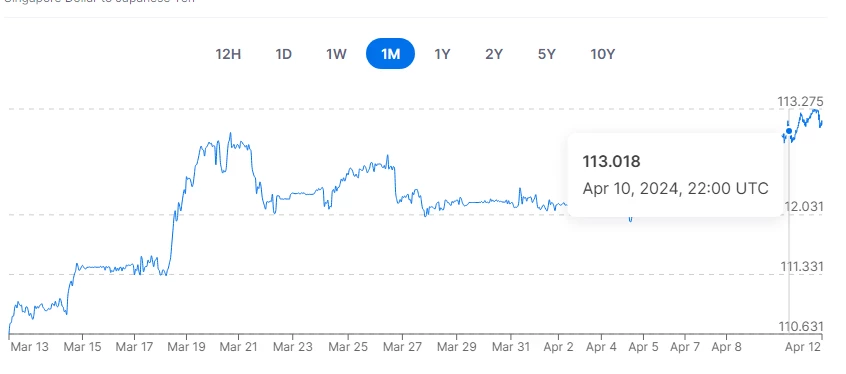This screenshot has height=374, width=846.
Task: Show the 5Y chart range
Action: pos(547,54)
